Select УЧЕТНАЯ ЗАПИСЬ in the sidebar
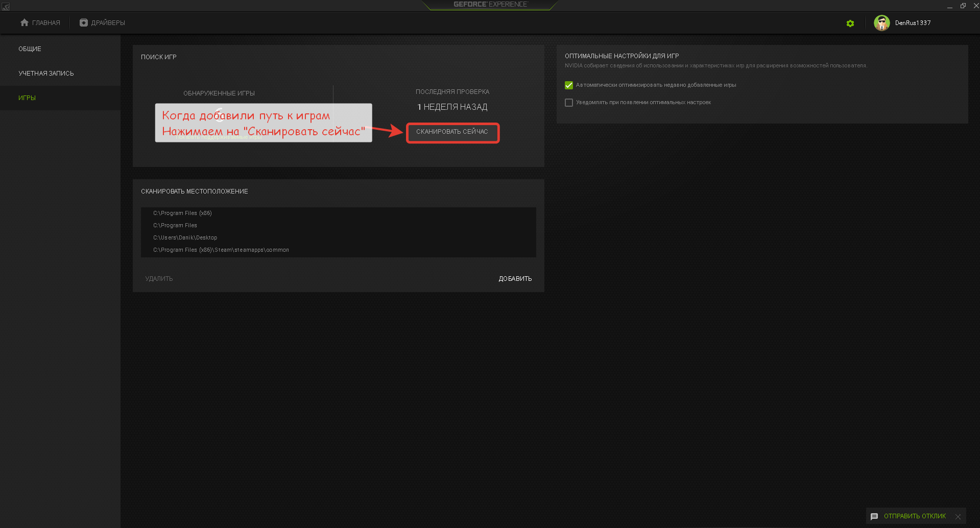980x528 pixels. 60,74
